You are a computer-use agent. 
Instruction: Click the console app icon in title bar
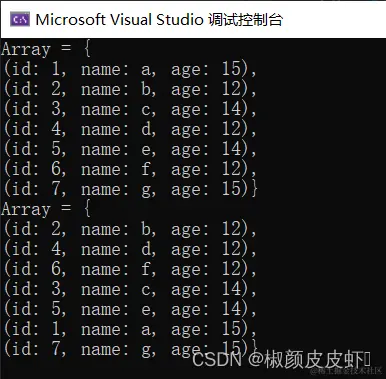(20, 19)
